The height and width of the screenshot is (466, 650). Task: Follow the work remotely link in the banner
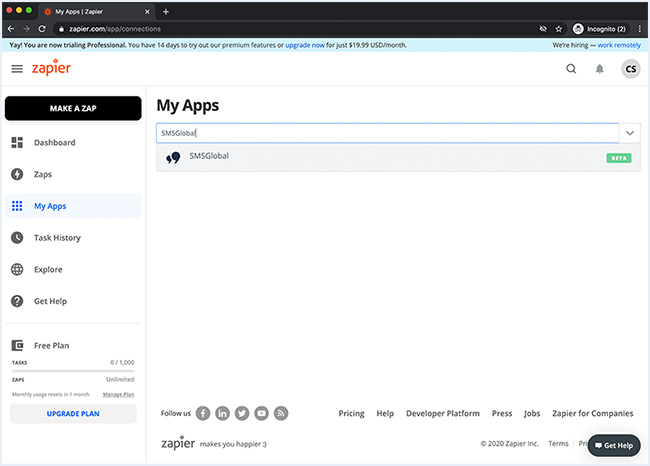click(x=619, y=45)
